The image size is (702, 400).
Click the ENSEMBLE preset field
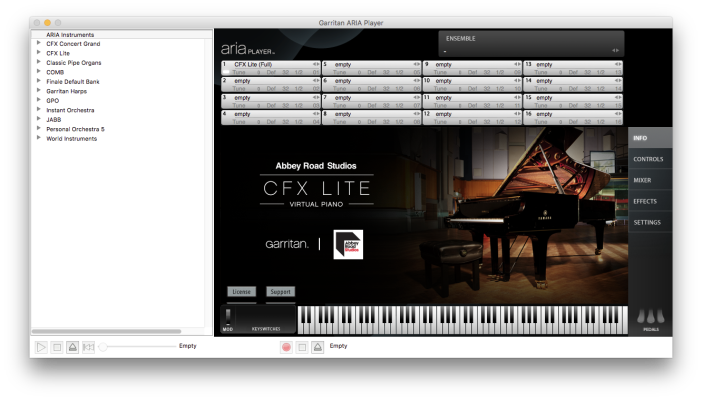pos(531,44)
